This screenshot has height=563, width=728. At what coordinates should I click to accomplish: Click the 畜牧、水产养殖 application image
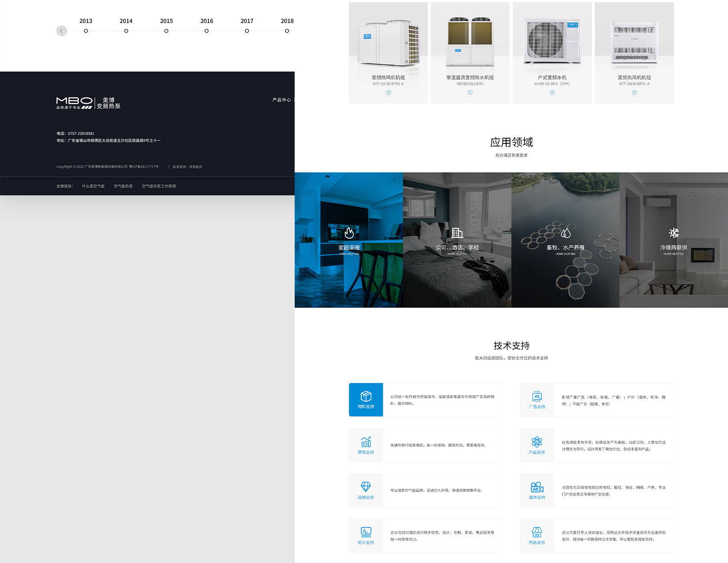[565, 240]
